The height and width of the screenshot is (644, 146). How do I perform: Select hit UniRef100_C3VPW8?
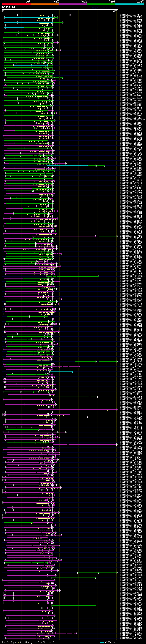coord(131,175)
